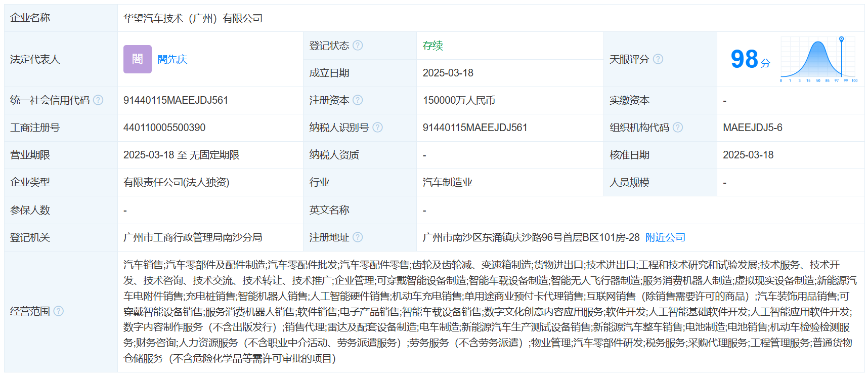868x376 pixels.
Task: Click the 参保人数 label
Action: coord(30,210)
